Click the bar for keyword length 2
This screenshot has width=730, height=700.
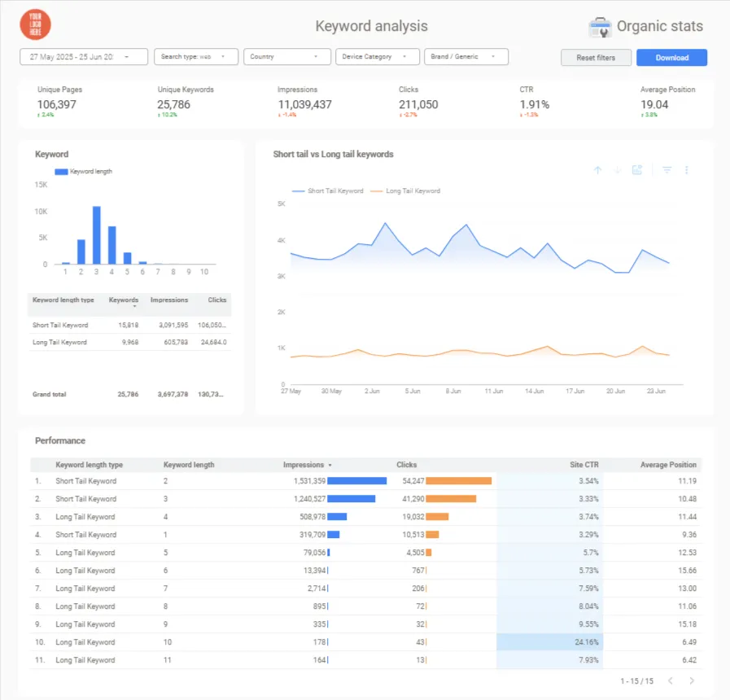click(x=81, y=252)
